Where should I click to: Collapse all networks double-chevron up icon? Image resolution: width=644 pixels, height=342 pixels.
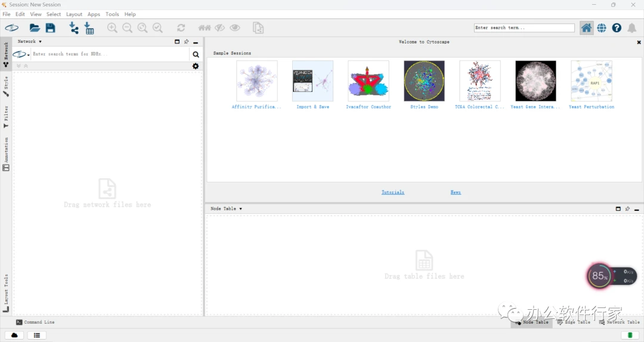coord(26,66)
